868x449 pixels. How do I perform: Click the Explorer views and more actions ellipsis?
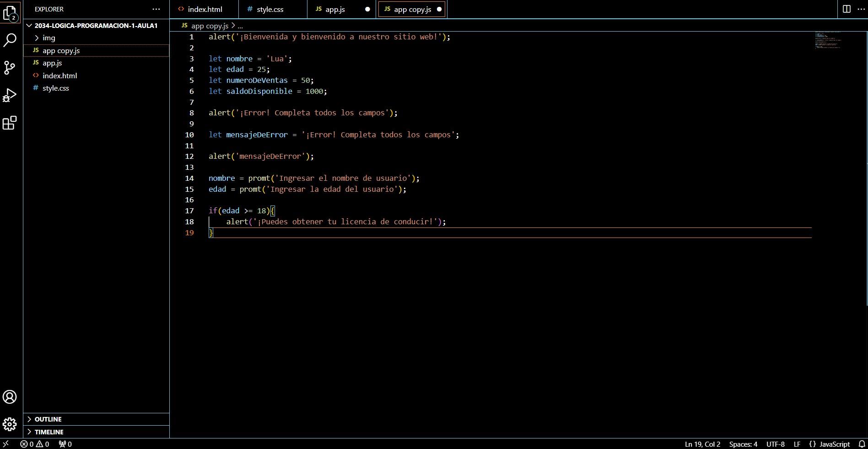tap(156, 9)
